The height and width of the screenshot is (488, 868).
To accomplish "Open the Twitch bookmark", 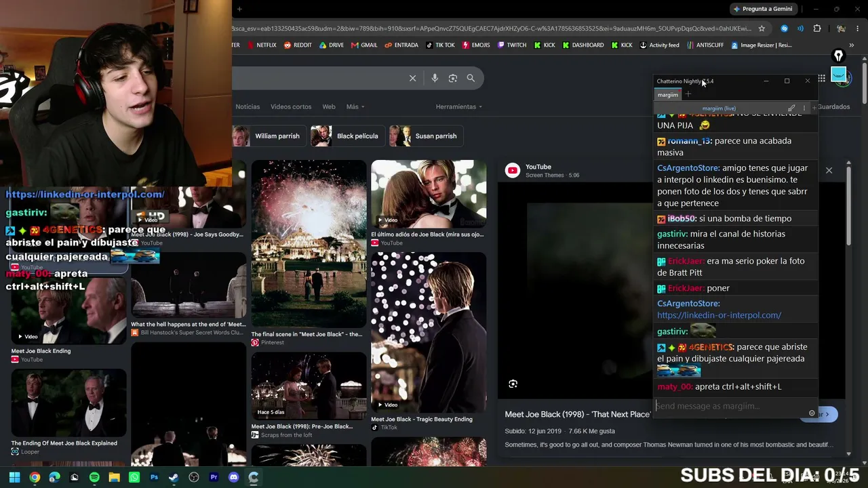I will [511, 45].
